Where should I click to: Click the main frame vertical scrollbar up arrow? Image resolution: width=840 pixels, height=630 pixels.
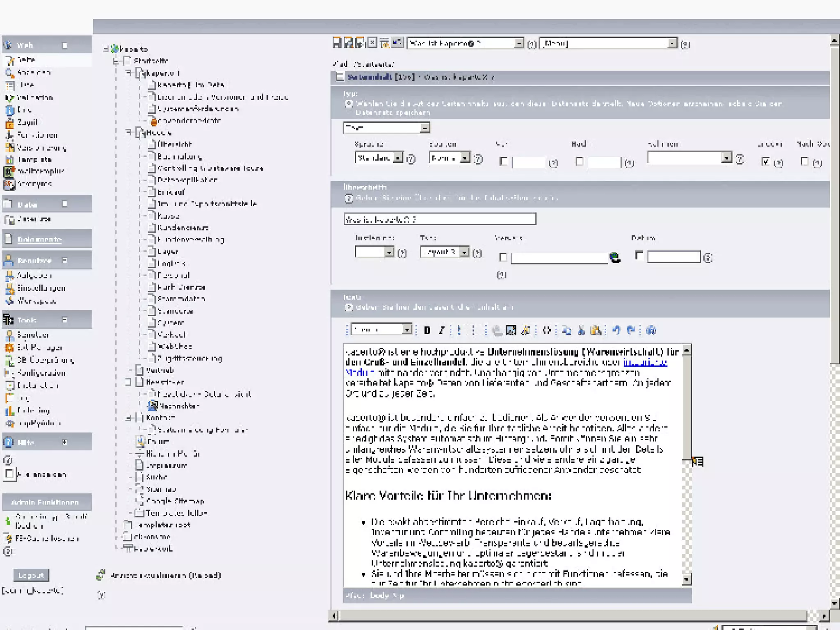click(x=834, y=41)
